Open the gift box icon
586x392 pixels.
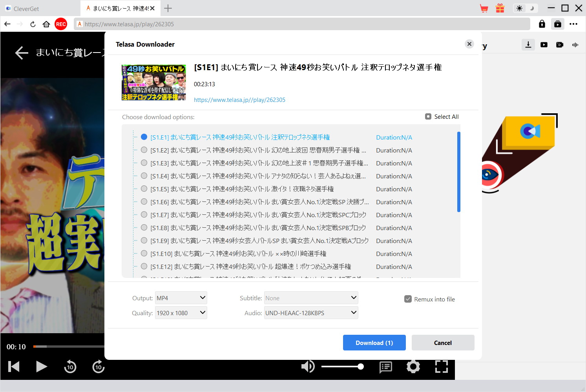pyautogui.click(x=500, y=8)
